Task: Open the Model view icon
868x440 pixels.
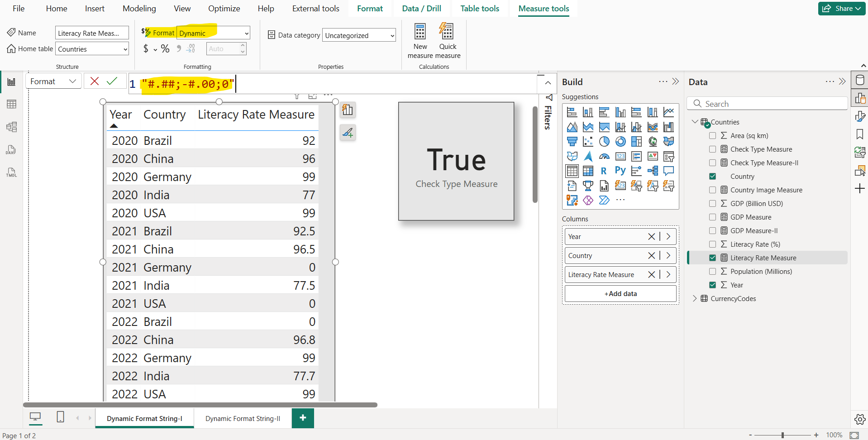Action: point(11,127)
